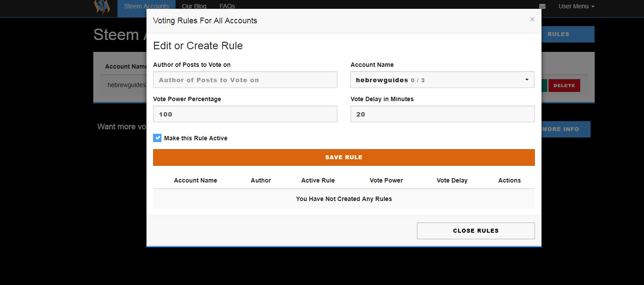Toggle the Make this Rule Active checkbox
The image size is (644, 285).
click(157, 138)
